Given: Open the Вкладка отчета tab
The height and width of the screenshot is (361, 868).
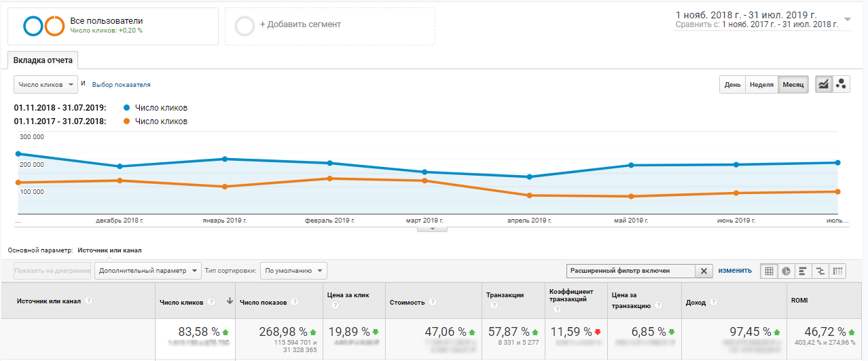Looking at the screenshot, I should tap(43, 60).
